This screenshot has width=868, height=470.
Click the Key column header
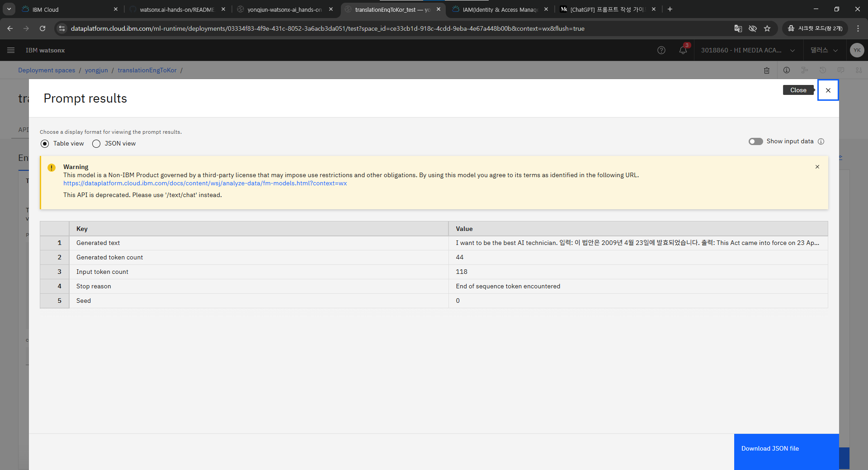(259, 229)
